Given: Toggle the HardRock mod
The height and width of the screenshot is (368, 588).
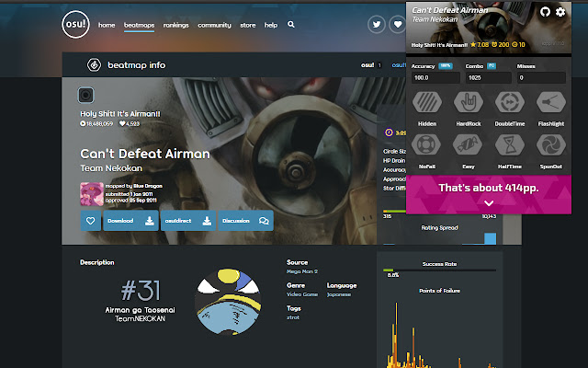Looking at the screenshot, I should coord(469,102).
